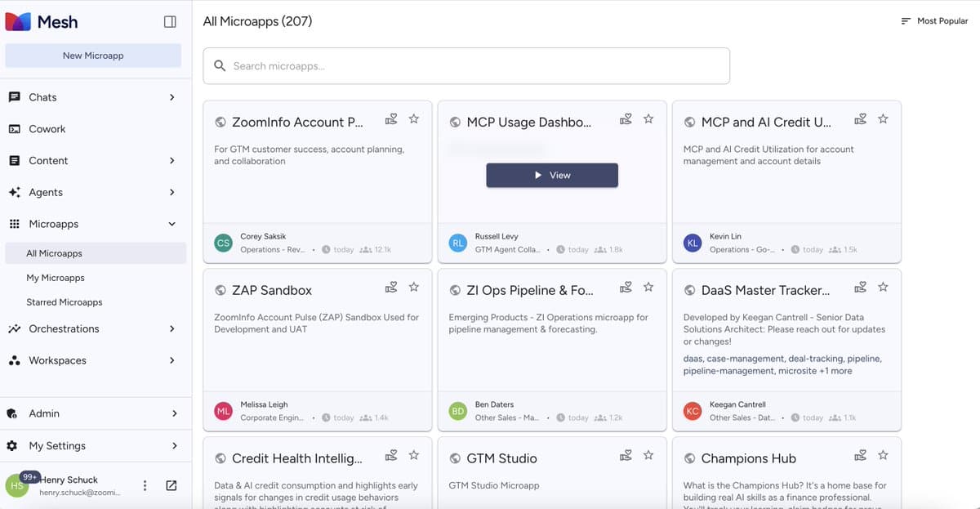
Task: Click the open-in-new-window icon near profile
Action: 171,486
